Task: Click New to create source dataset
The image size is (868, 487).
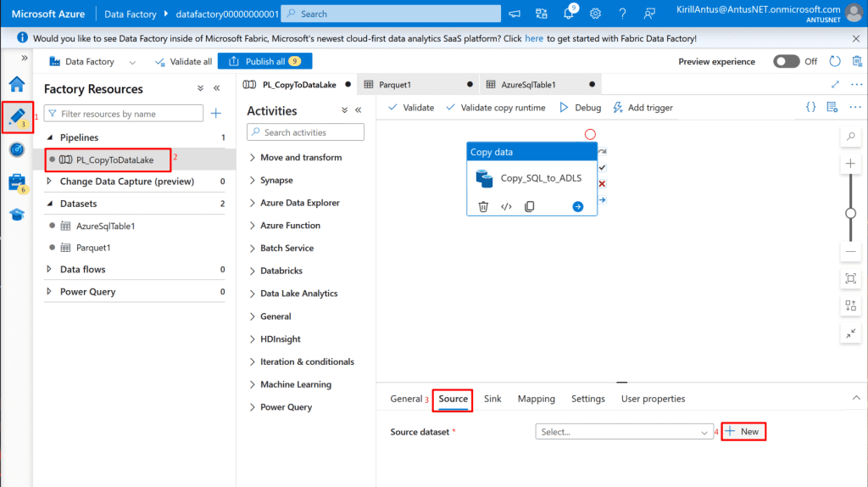Action: point(743,432)
